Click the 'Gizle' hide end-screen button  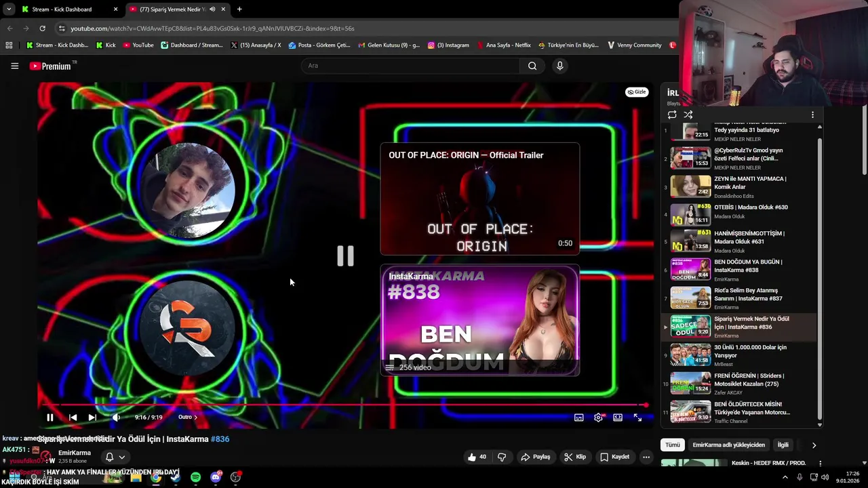[x=637, y=92]
